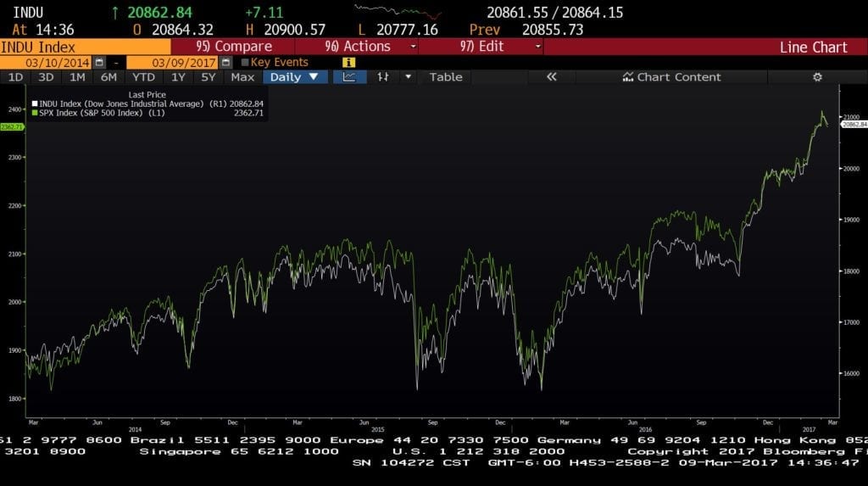
Task: Click the start date field 03/10/2014
Action: tap(47, 62)
